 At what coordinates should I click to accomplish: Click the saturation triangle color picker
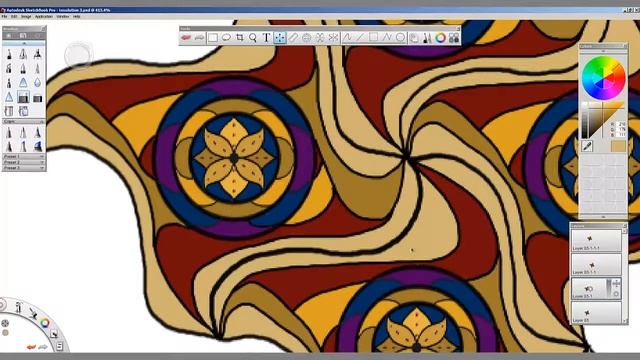coord(603,120)
